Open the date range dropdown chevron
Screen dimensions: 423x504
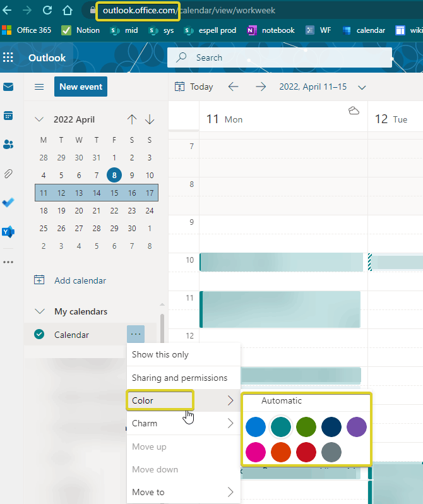click(x=362, y=87)
